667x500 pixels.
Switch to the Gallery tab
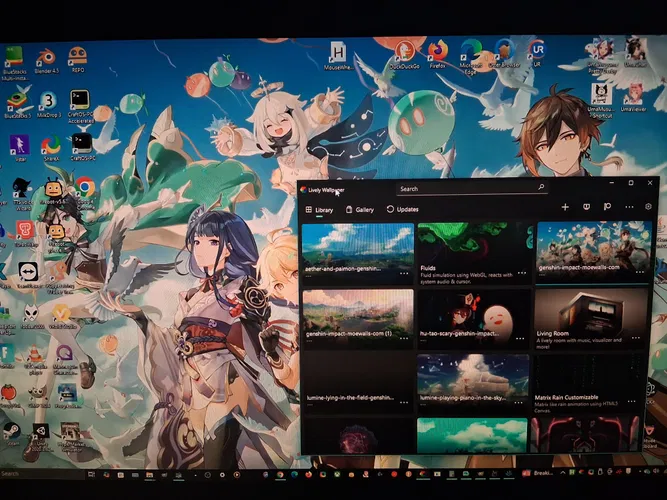[x=360, y=209]
